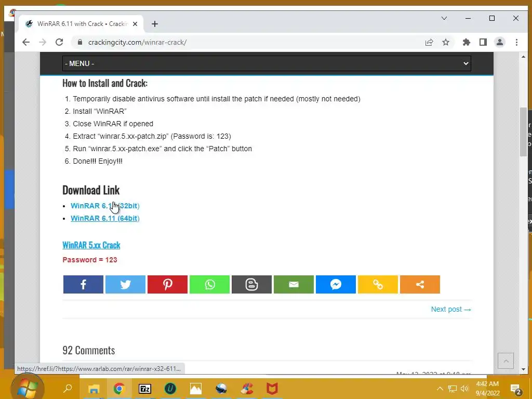
Task: Click the "92 Comments" heading
Action: coord(88,350)
